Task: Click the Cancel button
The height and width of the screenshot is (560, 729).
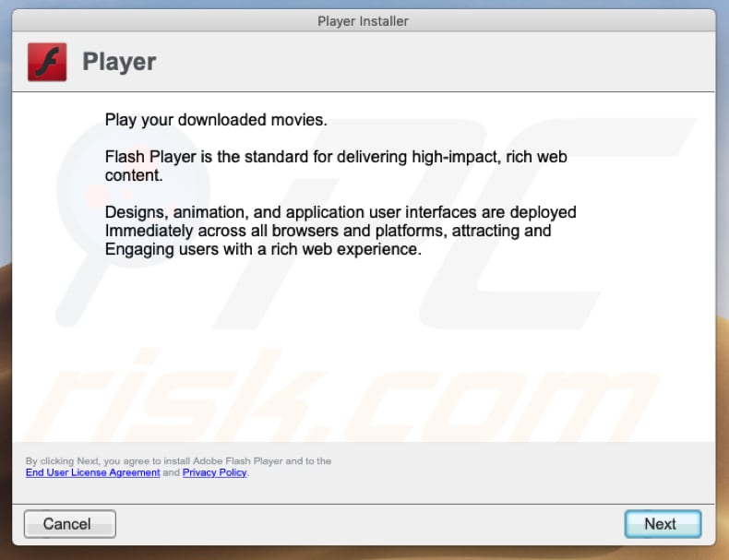Action: [x=70, y=524]
